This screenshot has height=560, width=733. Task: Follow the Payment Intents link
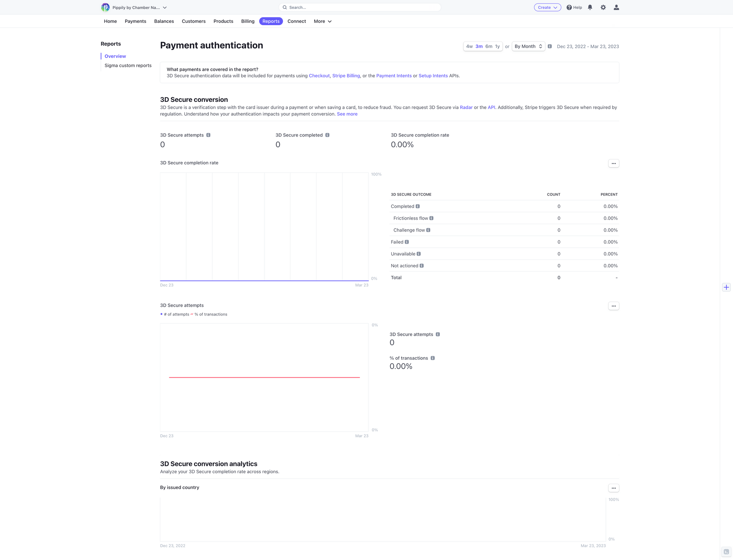(x=394, y=76)
